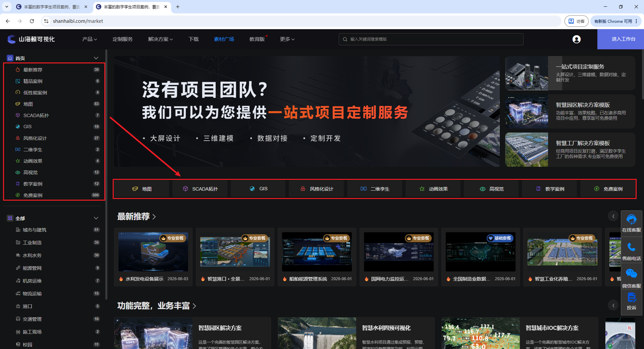Screen dimensions: 644x349
Task: Expand the 更多 dropdown menu
Action: coord(287,39)
